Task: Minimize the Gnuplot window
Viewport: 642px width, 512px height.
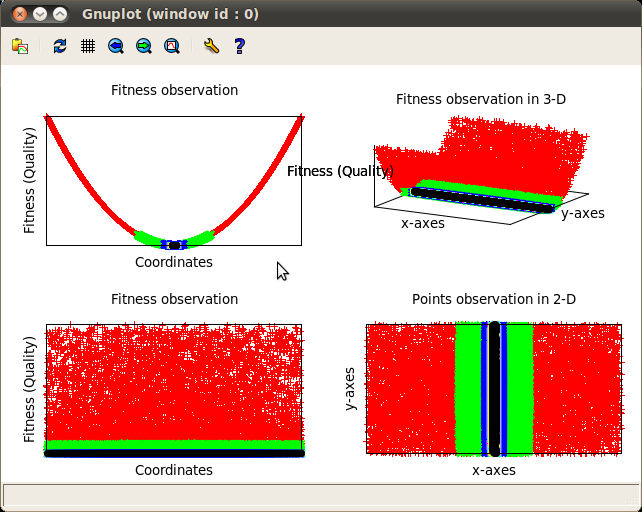Action: click(x=39, y=14)
